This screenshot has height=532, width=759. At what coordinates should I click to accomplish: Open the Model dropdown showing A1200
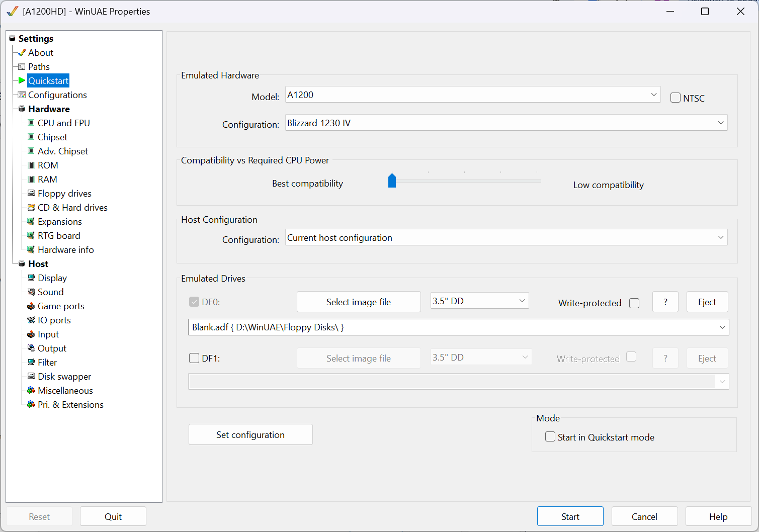[x=473, y=95]
